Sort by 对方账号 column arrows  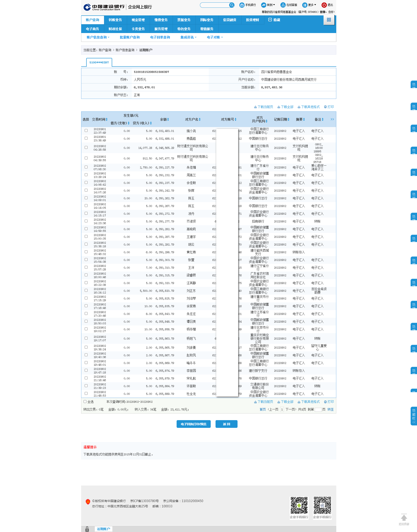pos(236,120)
